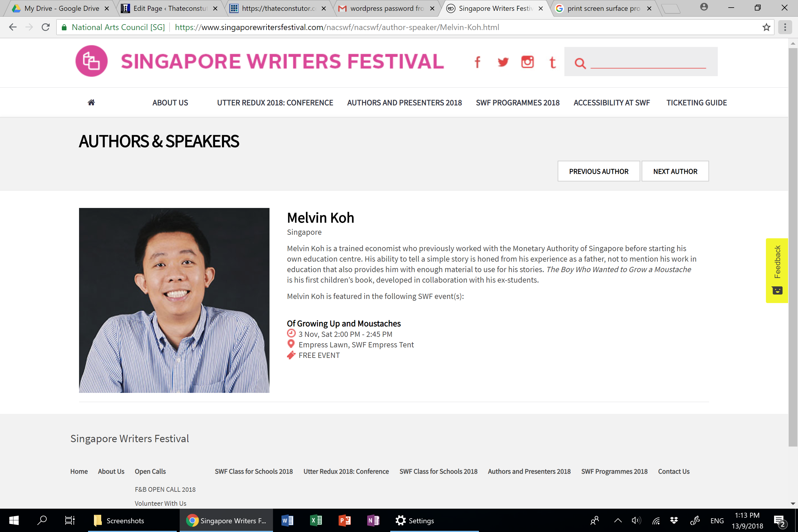Image resolution: width=798 pixels, height=532 pixels.
Task: Open Task View on the taskbar
Action: click(x=70, y=520)
